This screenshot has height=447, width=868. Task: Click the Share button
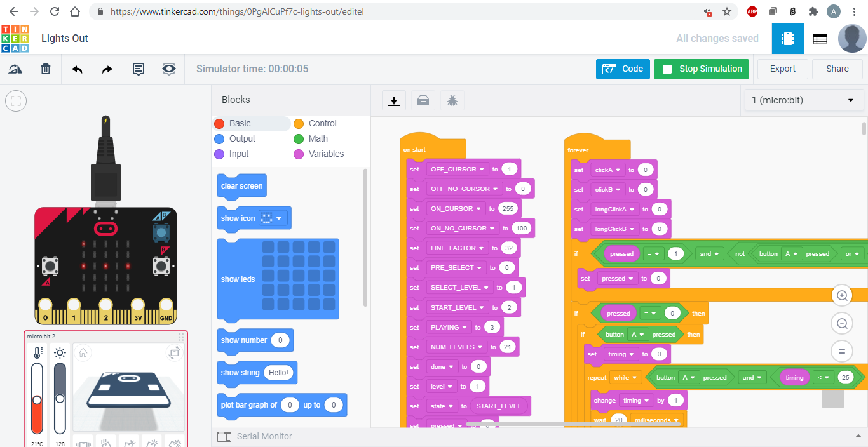[837, 69]
